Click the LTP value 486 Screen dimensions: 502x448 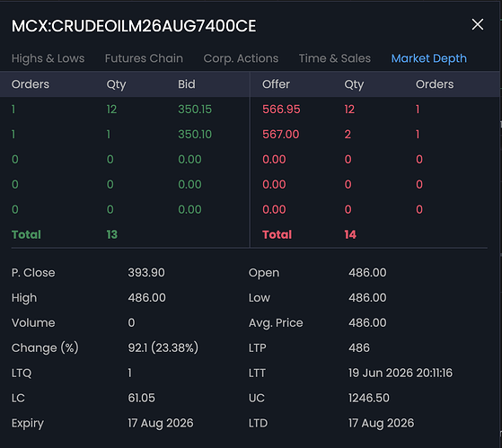(x=359, y=347)
